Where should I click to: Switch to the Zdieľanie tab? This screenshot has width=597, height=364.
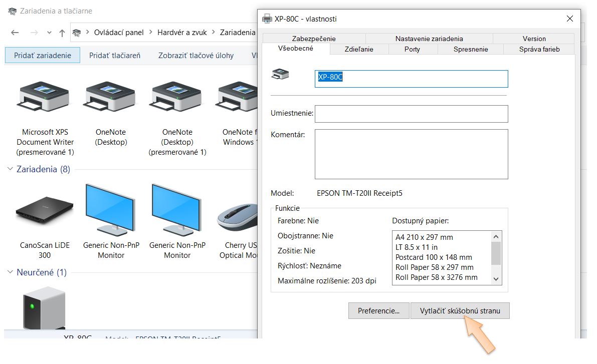(x=359, y=49)
